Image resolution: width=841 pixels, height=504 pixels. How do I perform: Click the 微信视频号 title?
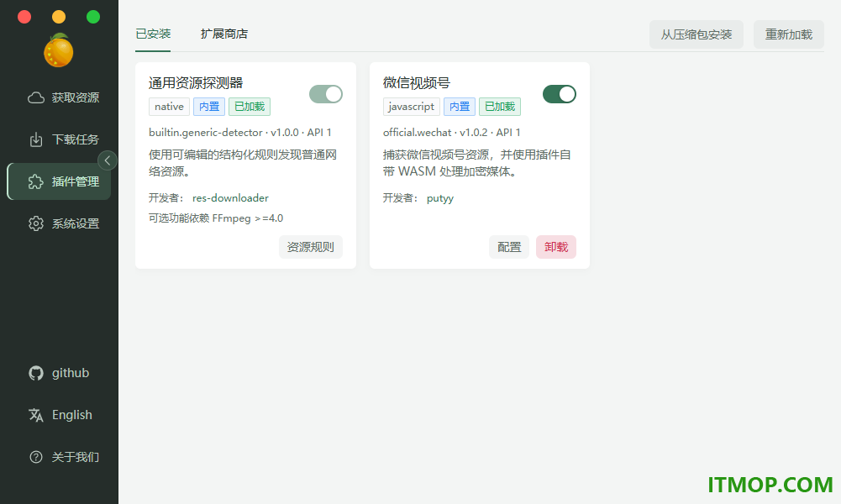pos(417,83)
